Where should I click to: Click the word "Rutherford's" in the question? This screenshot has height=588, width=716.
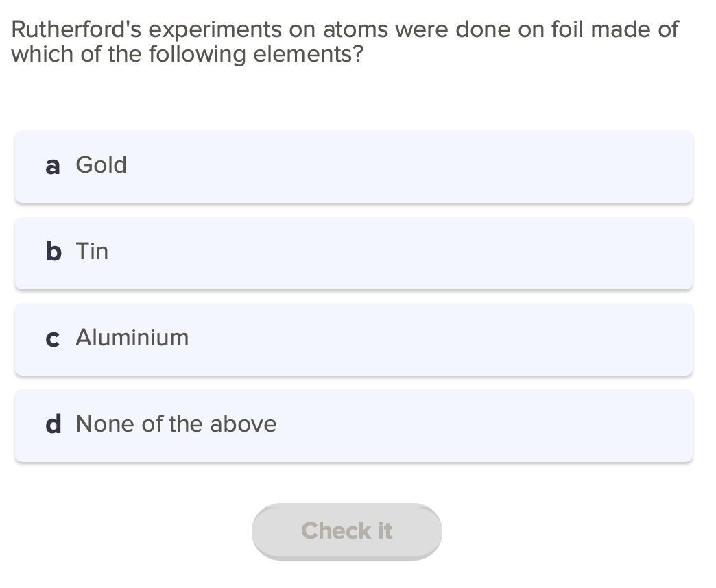tap(77, 29)
